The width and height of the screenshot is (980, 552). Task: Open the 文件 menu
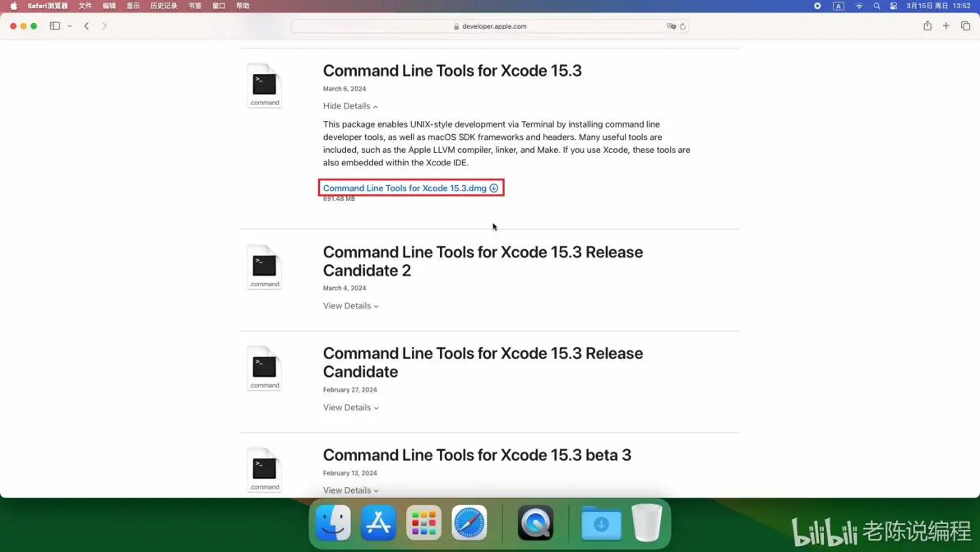click(x=85, y=6)
